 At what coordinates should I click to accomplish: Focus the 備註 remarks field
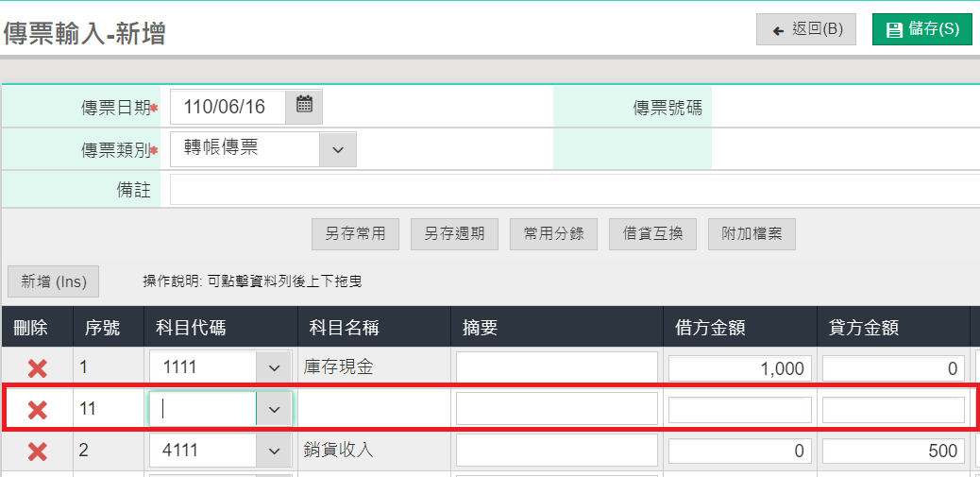click(575, 190)
